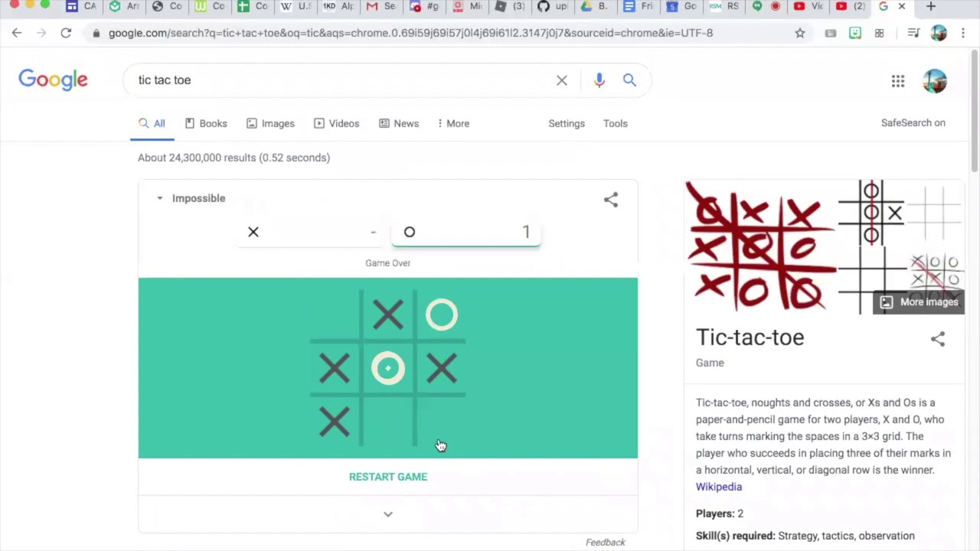This screenshot has width=980, height=551.
Task: Open the Wikipedia link in knowledge panel
Action: (719, 487)
